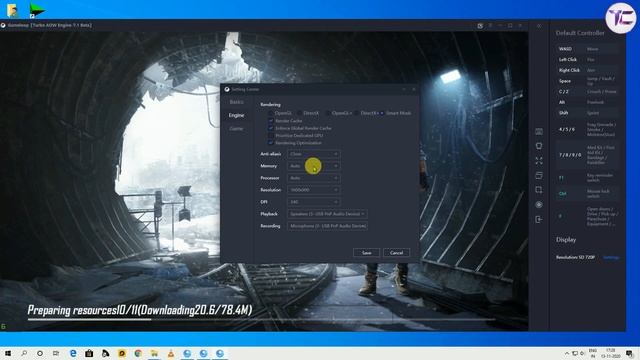640x360 pixels.
Task: Click the pin icon in Gameloop title bar
Action: (480, 26)
